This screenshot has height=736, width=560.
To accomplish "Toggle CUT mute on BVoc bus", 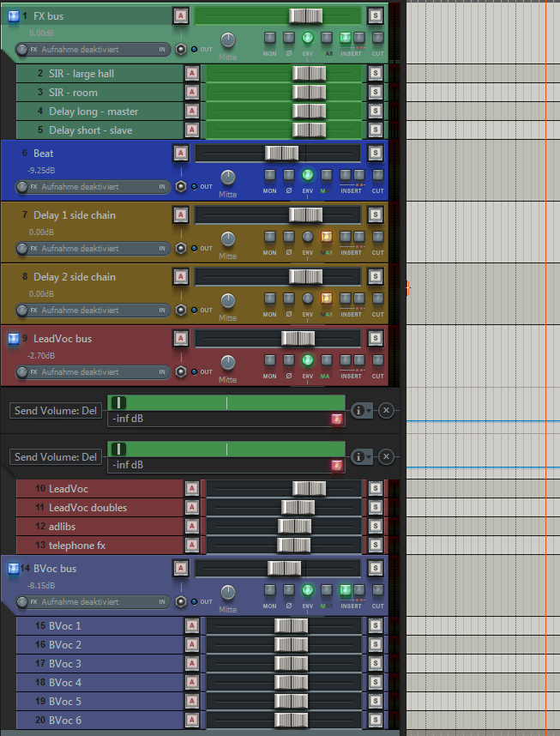I will [378, 590].
